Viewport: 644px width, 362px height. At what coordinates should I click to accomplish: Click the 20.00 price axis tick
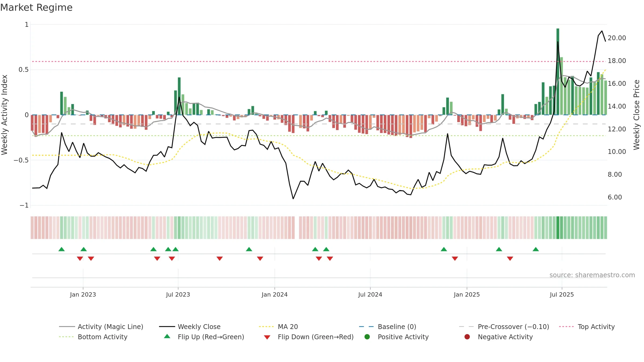tap(617, 38)
